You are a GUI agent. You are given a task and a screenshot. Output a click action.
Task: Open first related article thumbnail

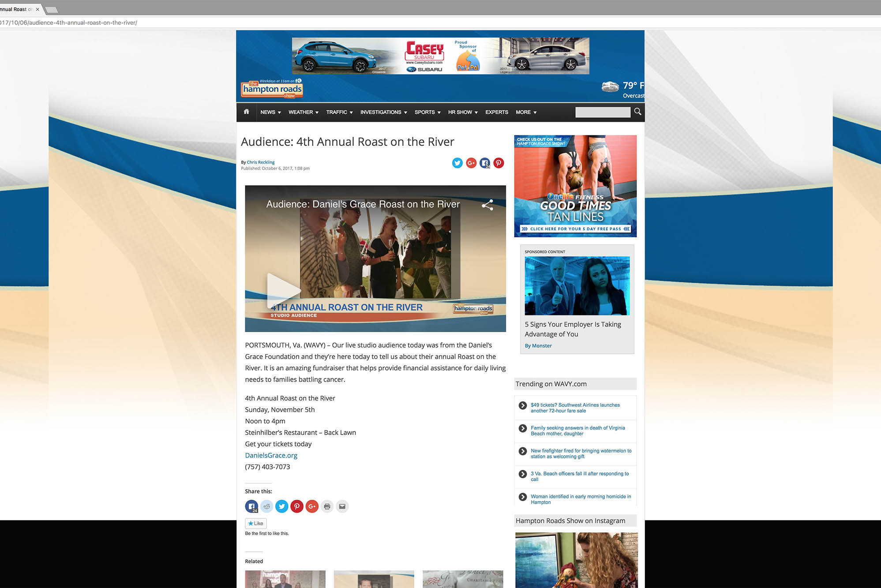tap(285, 579)
